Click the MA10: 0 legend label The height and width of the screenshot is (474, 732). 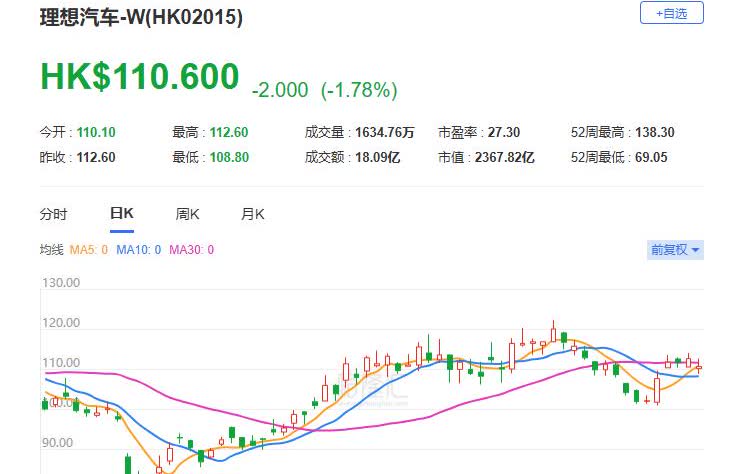coord(139,250)
